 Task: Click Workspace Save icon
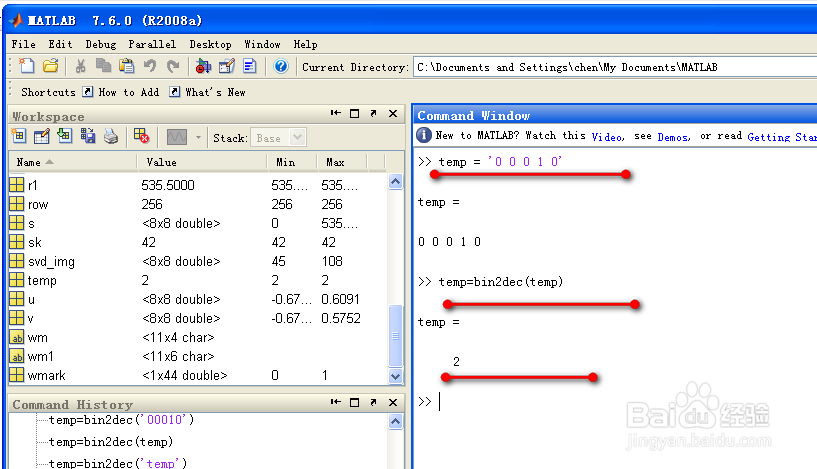pyautogui.click(x=88, y=137)
